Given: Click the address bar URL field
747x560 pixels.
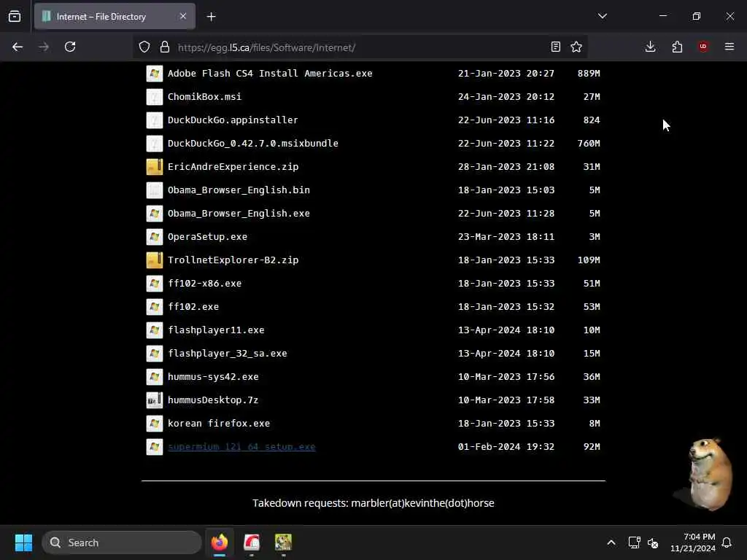Looking at the screenshot, I should pos(360,47).
